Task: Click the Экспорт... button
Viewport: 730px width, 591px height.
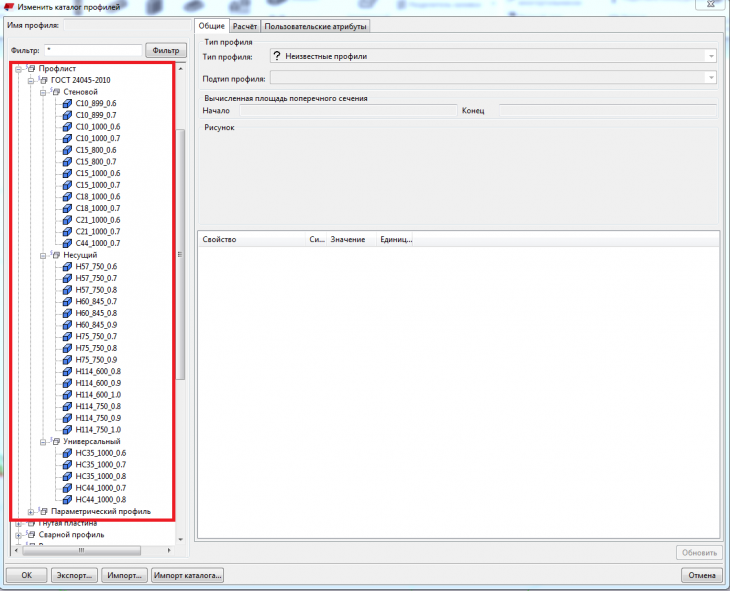Action: point(74,575)
